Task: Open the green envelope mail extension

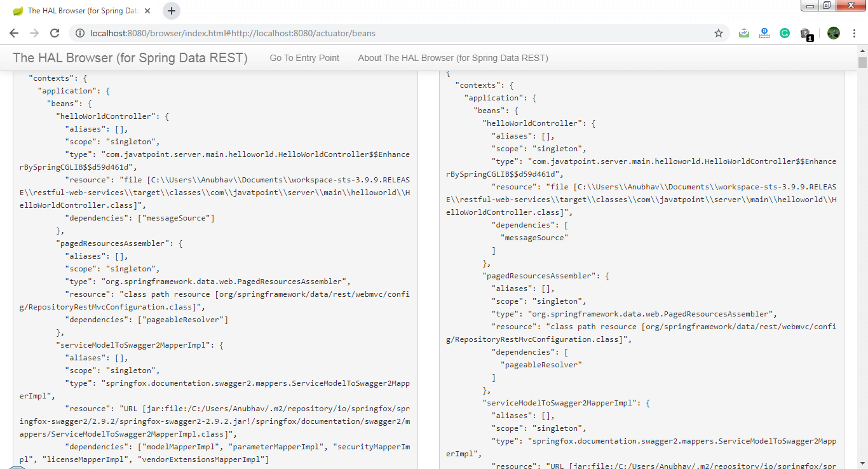Action: coord(744,33)
